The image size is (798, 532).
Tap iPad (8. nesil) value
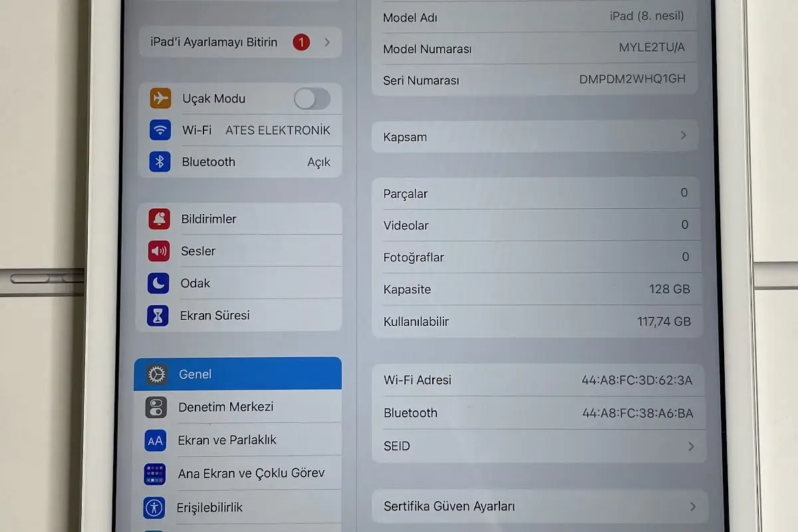pyautogui.click(x=647, y=16)
